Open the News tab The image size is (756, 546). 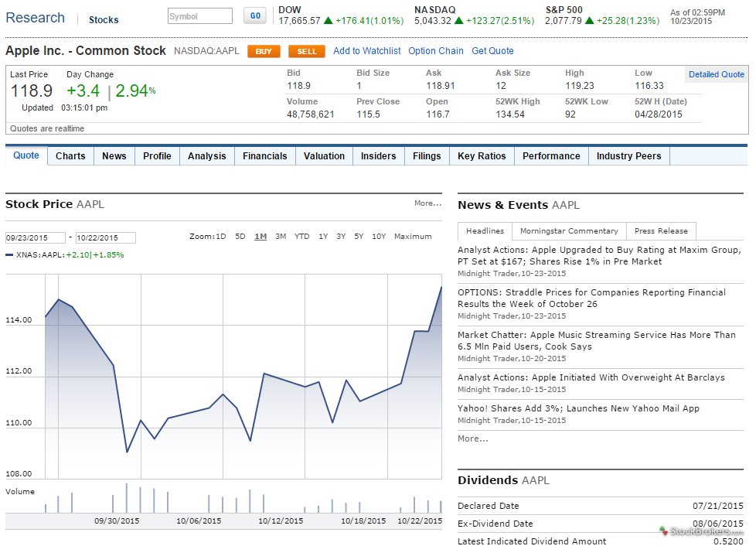pyautogui.click(x=114, y=155)
